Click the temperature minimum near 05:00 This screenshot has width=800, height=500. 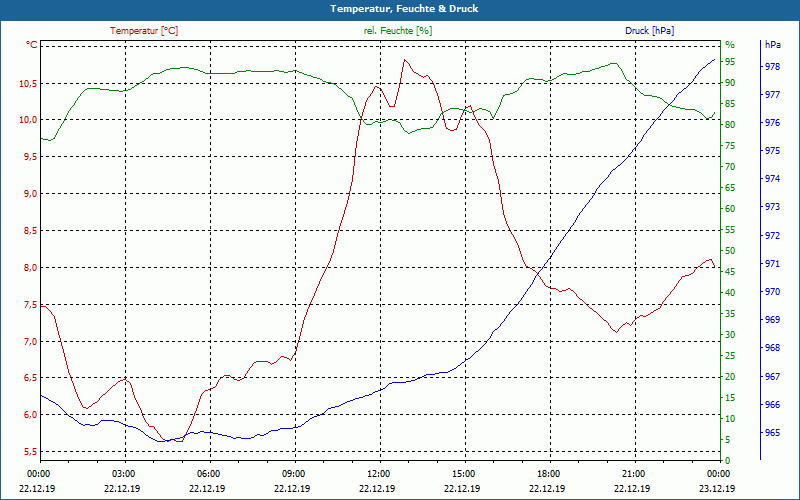coord(179,441)
